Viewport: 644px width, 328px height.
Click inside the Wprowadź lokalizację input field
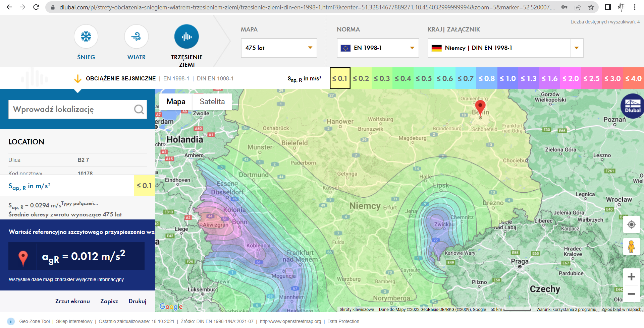coord(67,109)
